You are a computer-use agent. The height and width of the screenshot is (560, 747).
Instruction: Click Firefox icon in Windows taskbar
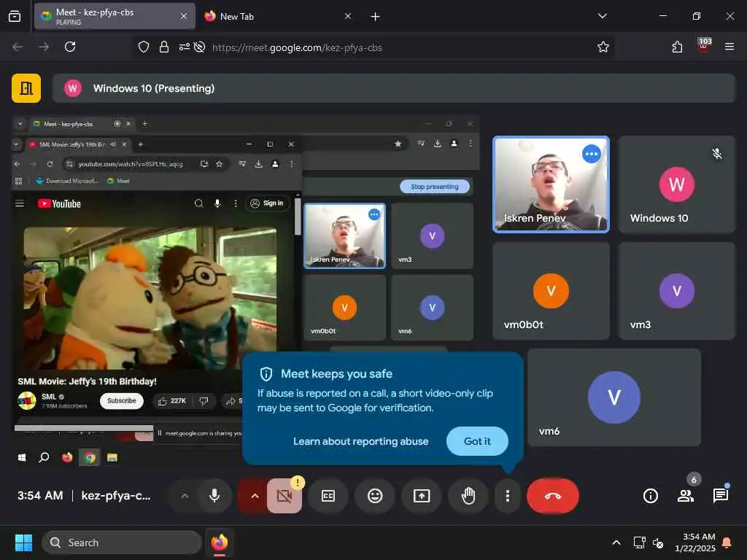(220, 542)
